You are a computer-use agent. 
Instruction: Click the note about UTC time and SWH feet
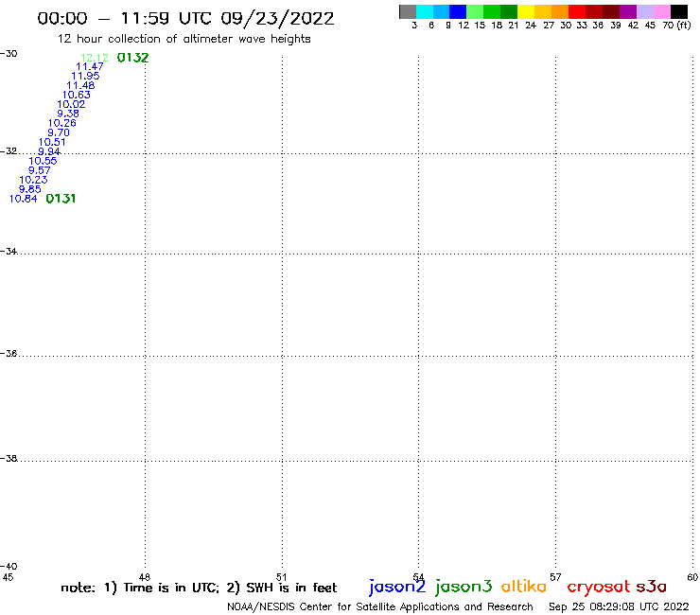199,588
